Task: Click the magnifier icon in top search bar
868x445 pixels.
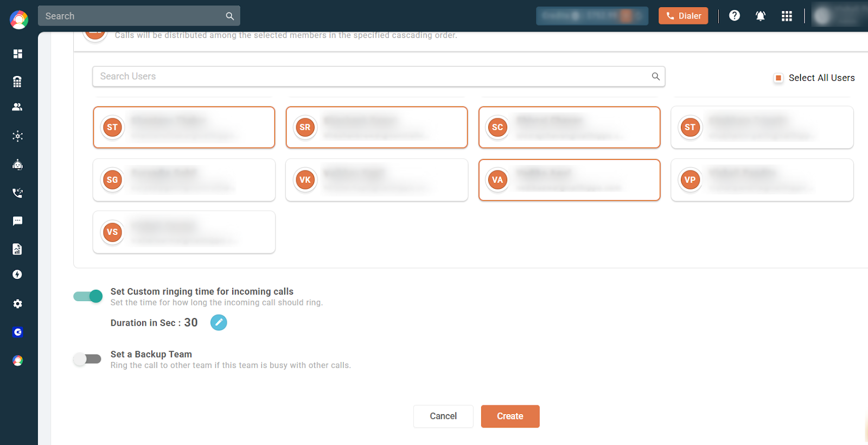Action: click(230, 16)
